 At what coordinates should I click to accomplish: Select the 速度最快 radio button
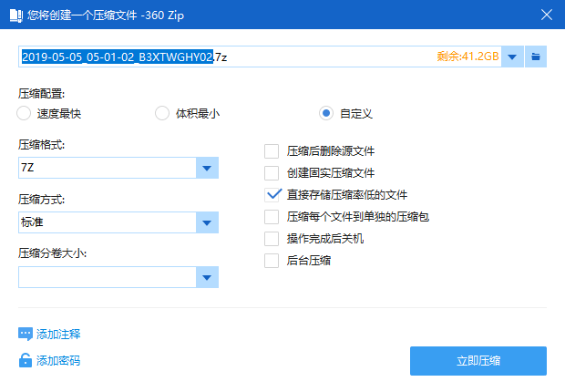(24, 113)
